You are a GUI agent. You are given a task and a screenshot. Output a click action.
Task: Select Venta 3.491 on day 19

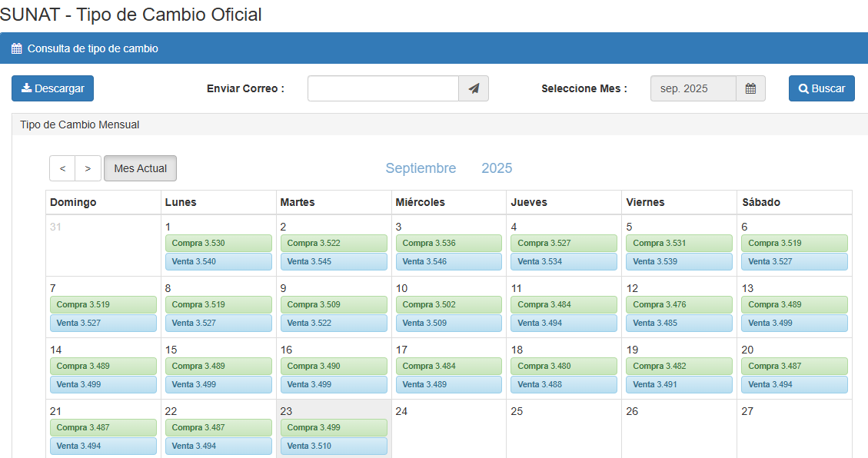click(x=679, y=384)
